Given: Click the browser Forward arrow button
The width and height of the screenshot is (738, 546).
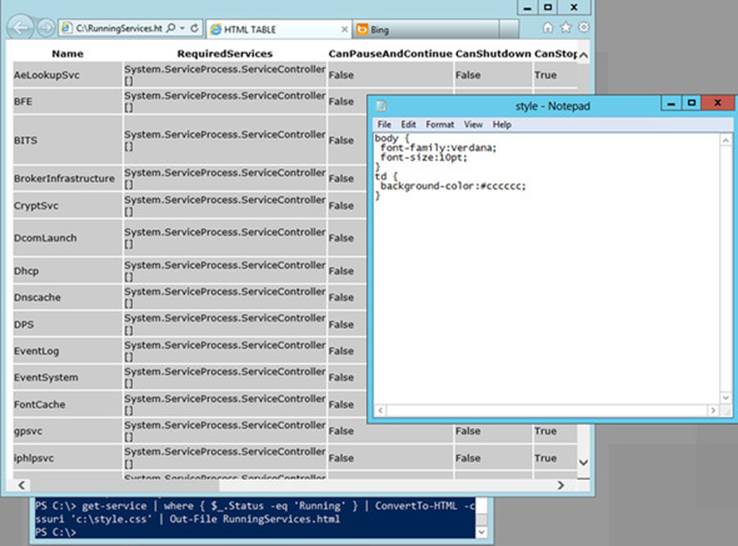Looking at the screenshot, I should point(46,28).
